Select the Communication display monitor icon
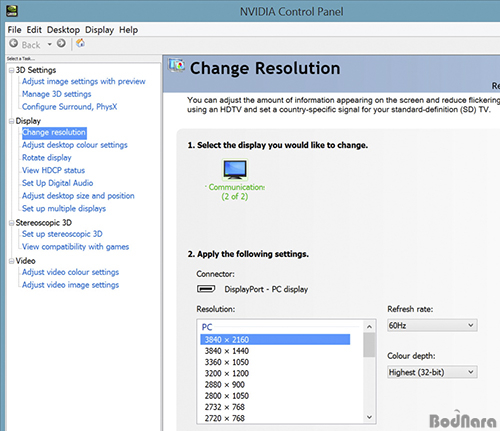This screenshot has width=500, height=431. (235, 169)
